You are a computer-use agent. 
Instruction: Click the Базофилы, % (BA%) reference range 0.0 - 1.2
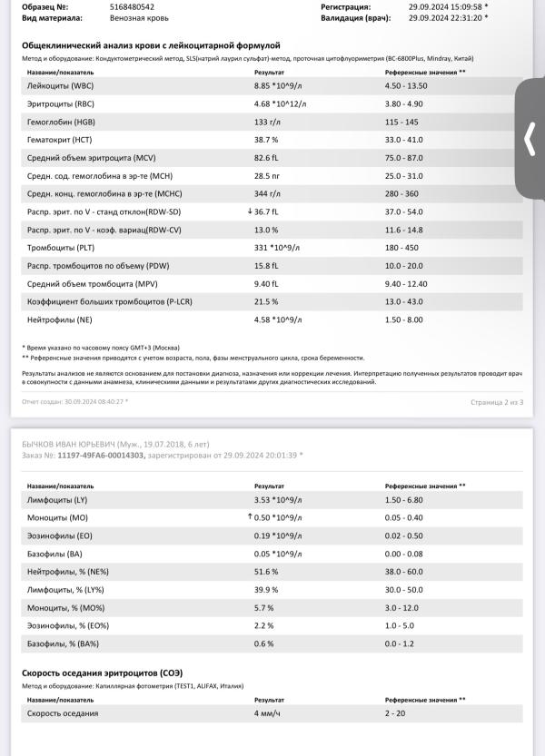pos(401,644)
